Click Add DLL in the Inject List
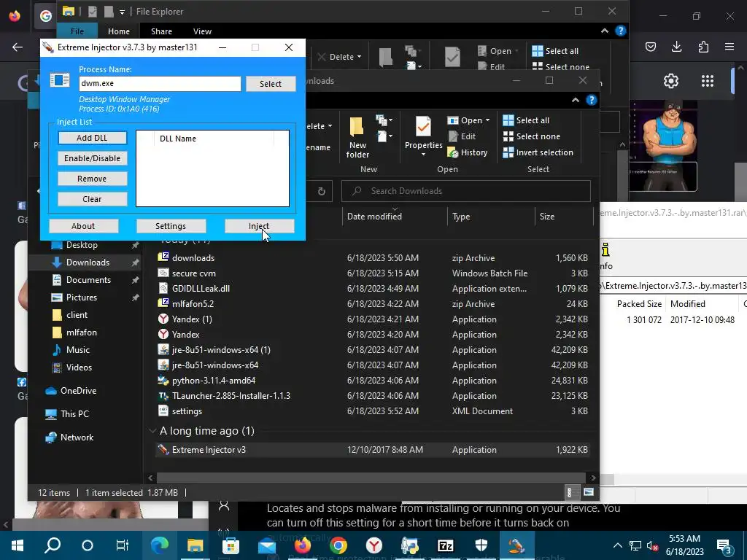This screenshot has width=747, height=560. click(93, 138)
